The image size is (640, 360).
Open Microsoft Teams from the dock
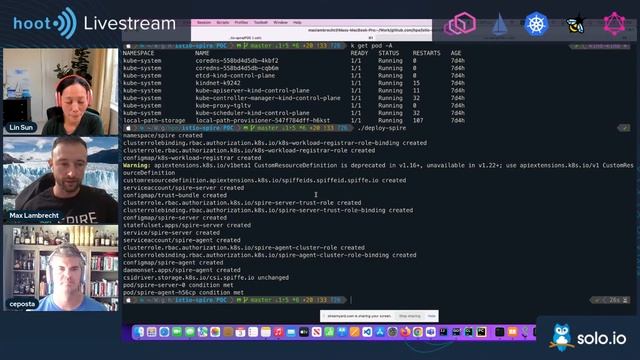pos(431,332)
